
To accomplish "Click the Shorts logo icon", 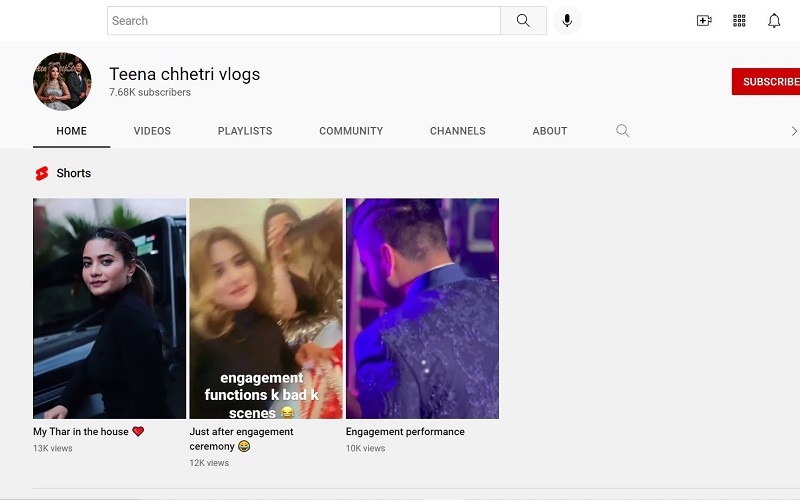I will [x=42, y=173].
